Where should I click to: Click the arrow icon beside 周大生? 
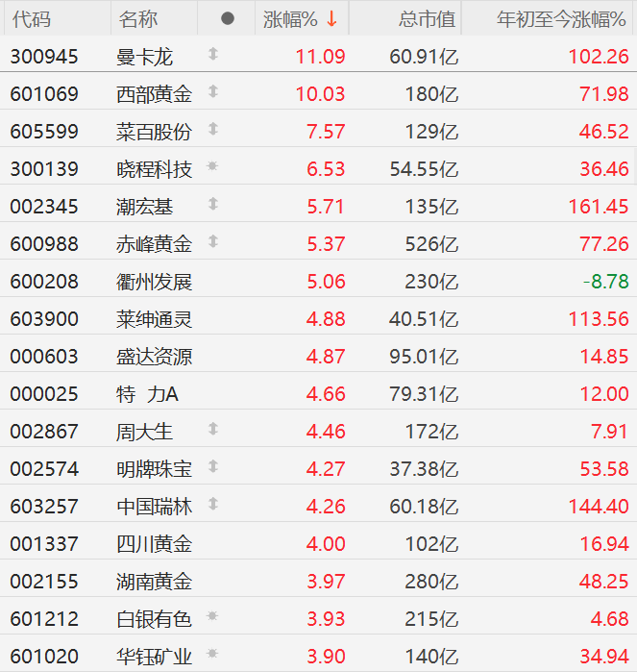tap(213, 429)
